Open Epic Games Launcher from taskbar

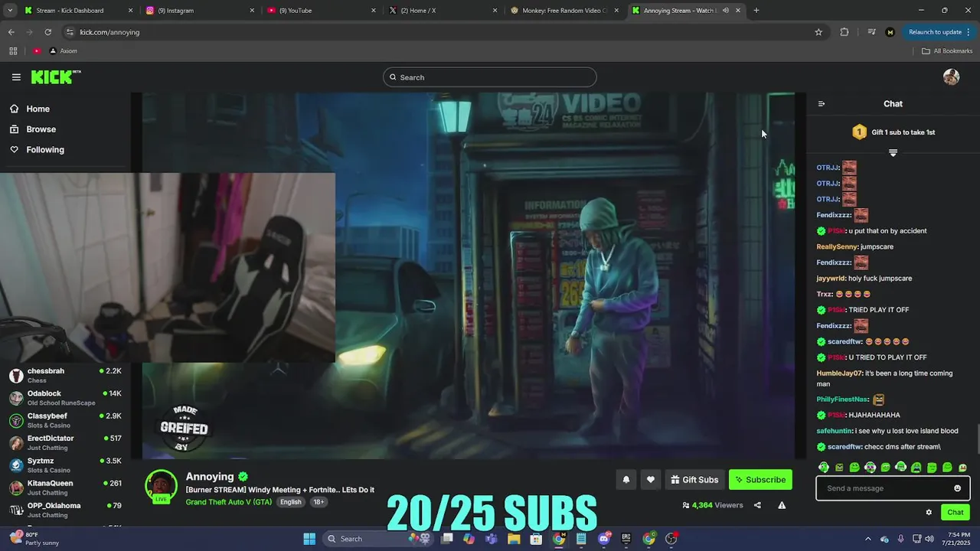pyautogui.click(x=626, y=539)
